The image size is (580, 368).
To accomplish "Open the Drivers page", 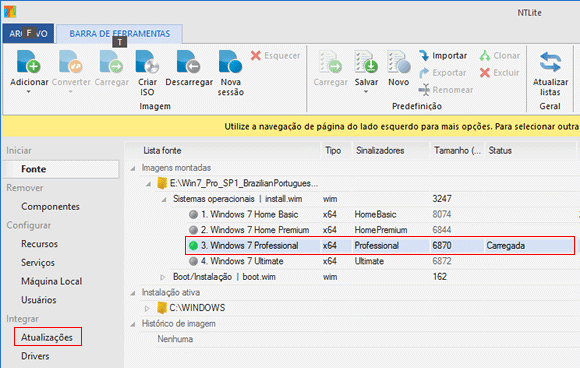I will pos(35,356).
